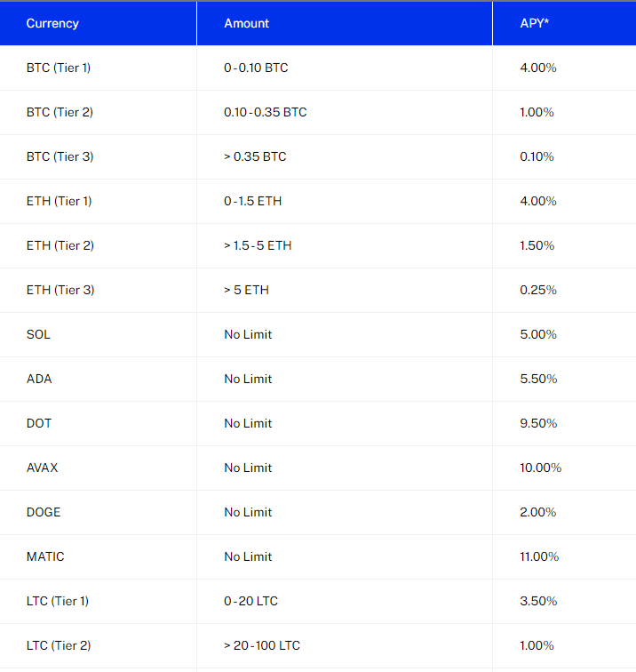This screenshot has height=672, width=636.
Task: Select the > 5 ETH amount cell
Action: click(x=246, y=290)
